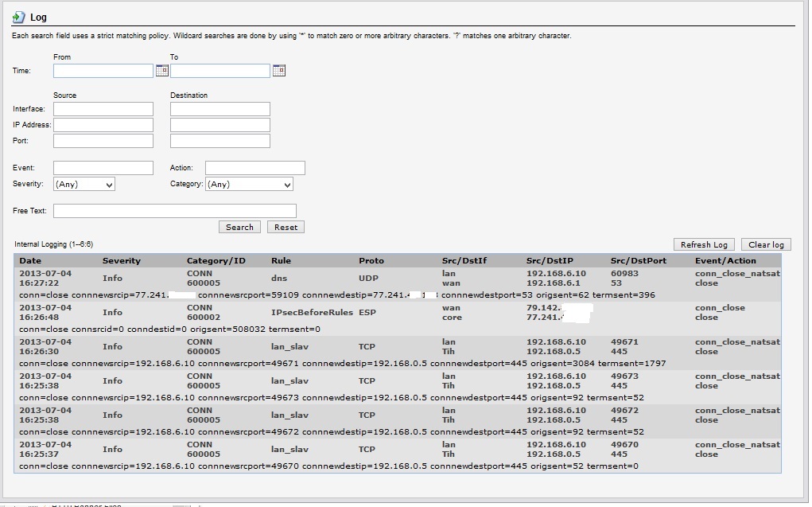Click the Source Interface text field

tap(103, 109)
